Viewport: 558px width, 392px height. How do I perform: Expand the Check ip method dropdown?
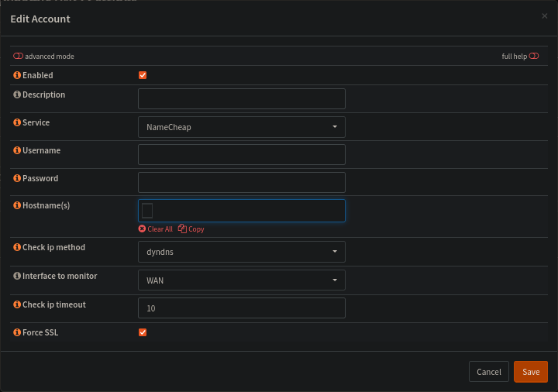(x=241, y=252)
